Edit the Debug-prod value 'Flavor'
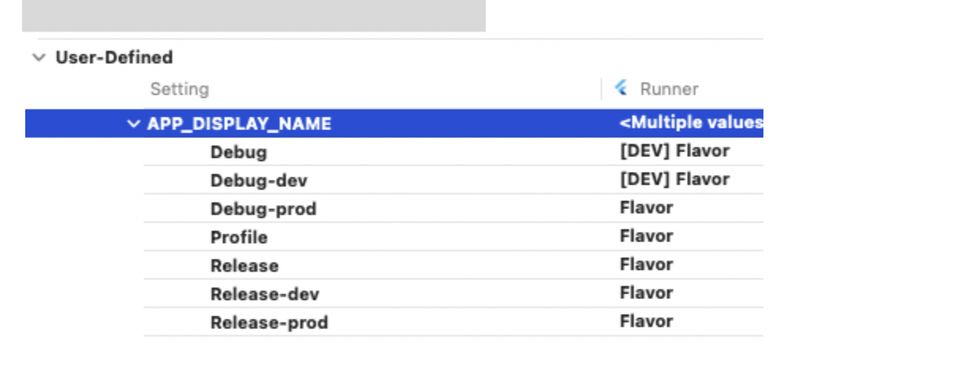 click(647, 208)
